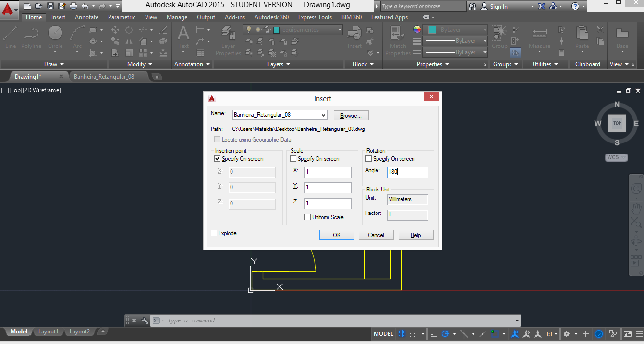
Task: Click the status bar customization menu icon
Action: (x=639, y=334)
